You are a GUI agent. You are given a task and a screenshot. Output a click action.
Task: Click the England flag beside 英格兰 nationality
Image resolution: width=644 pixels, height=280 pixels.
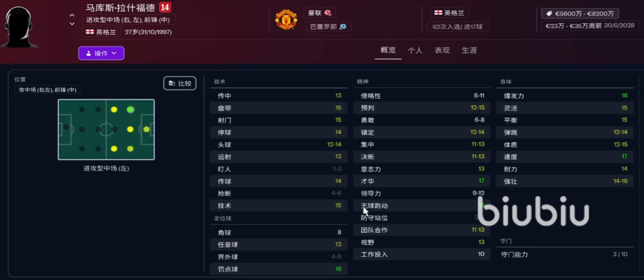[90, 32]
